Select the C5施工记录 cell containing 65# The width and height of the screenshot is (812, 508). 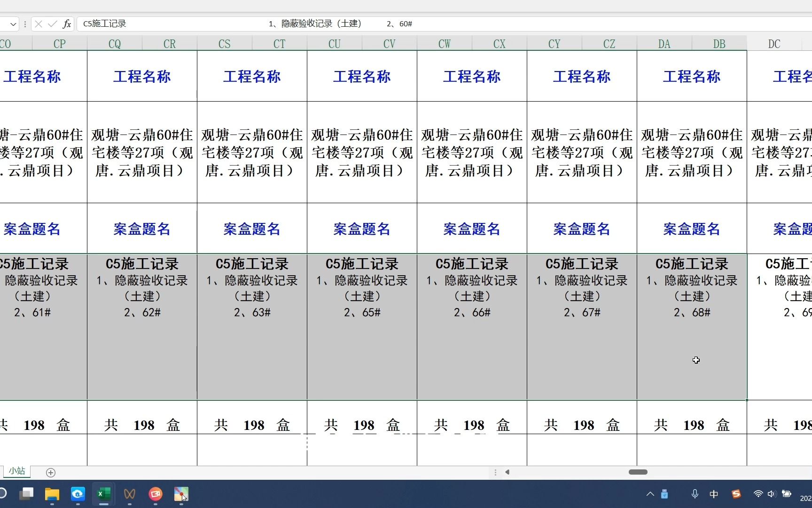(x=362, y=327)
